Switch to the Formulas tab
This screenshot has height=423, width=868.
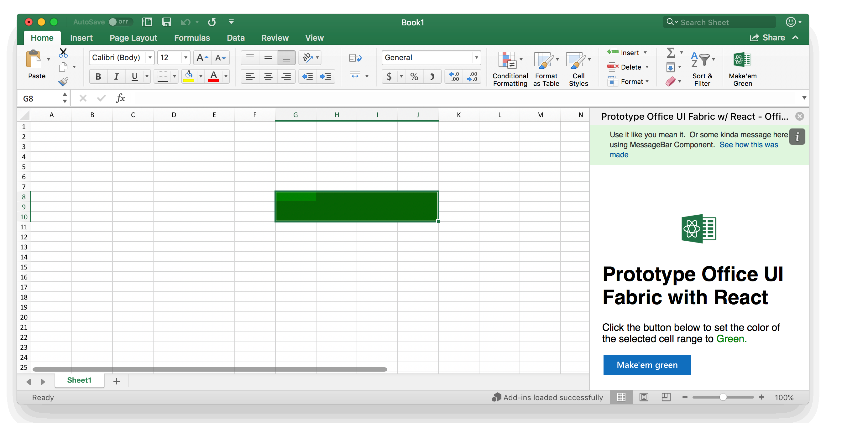[192, 38]
